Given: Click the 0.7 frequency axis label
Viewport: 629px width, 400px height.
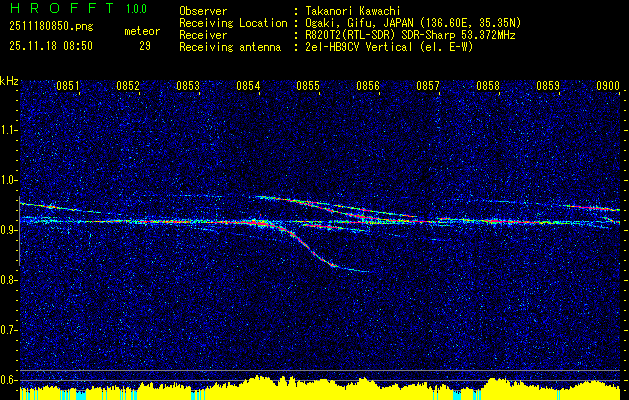Looking at the screenshot, I should (x=9, y=330).
